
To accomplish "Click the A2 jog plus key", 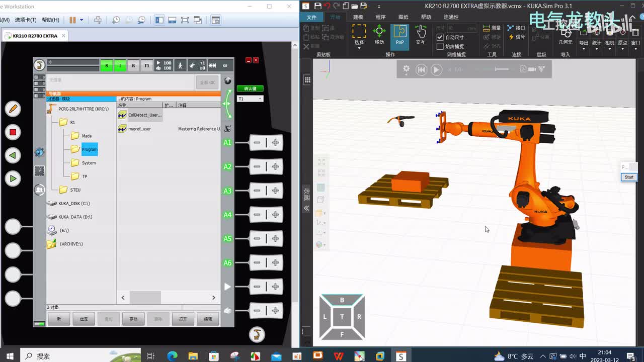I will click(275, 166).
